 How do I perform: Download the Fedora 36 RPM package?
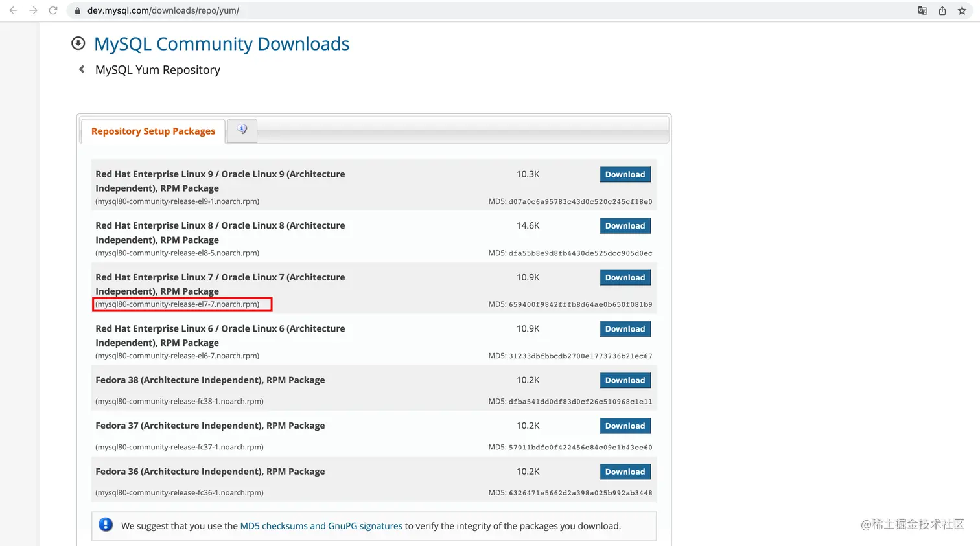coord(624,472)
